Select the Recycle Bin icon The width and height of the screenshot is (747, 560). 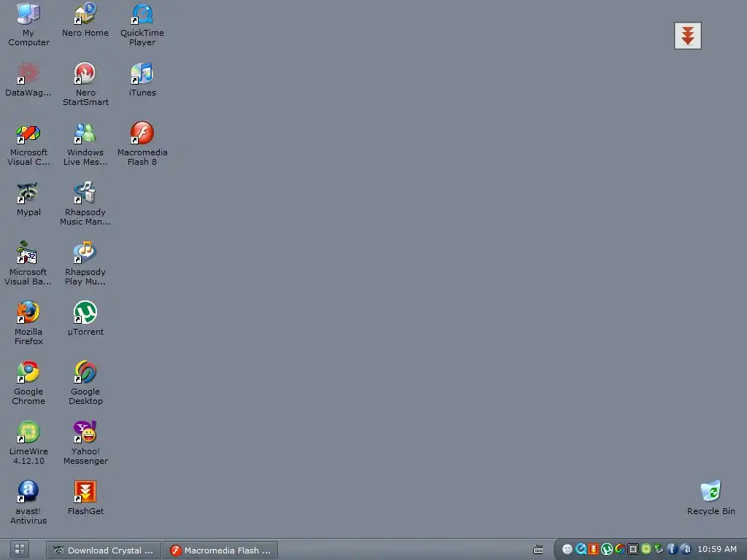coord(711,498)
